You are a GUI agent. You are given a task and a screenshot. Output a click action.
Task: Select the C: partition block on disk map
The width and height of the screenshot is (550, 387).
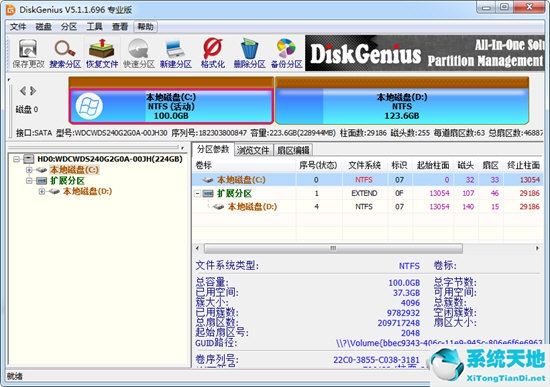click(171, 106)
